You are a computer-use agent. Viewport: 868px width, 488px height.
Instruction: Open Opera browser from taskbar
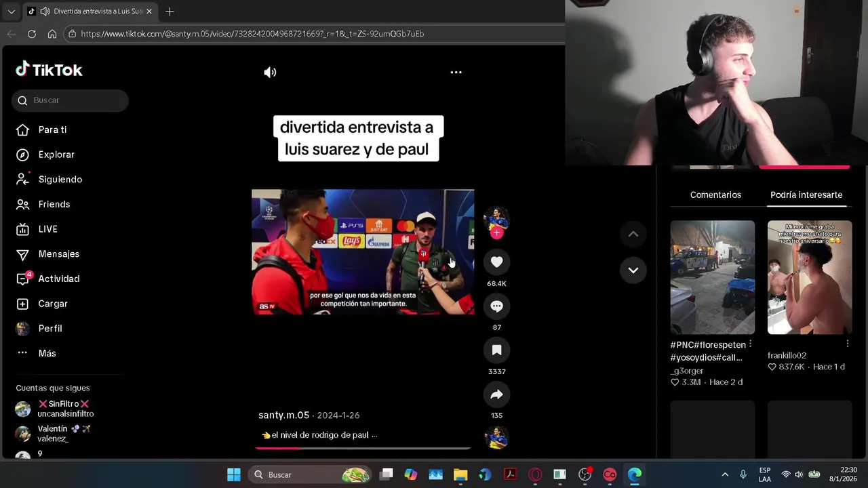click(535, 474)
